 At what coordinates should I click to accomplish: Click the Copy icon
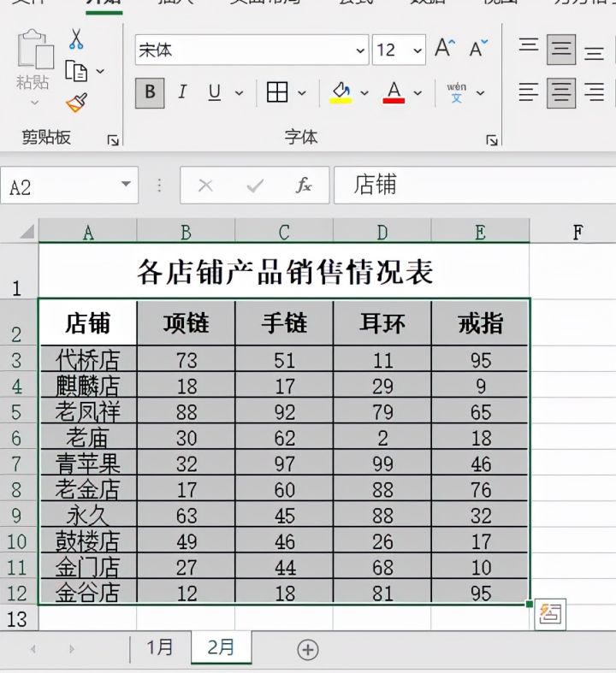click(x=76, y=71)
